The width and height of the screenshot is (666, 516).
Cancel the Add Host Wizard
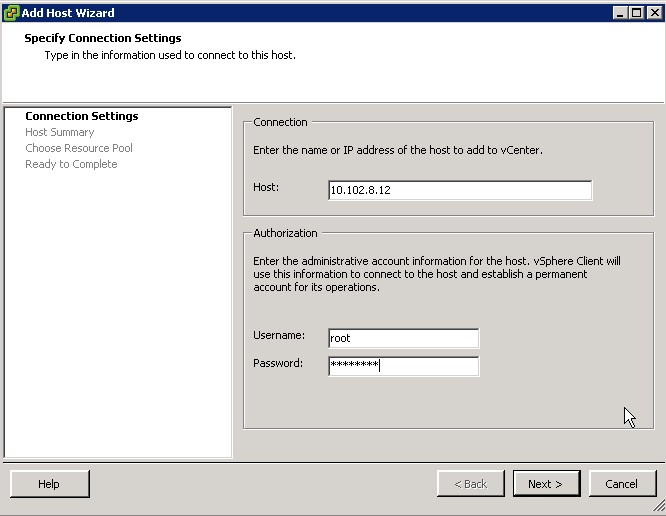point(621,484)
